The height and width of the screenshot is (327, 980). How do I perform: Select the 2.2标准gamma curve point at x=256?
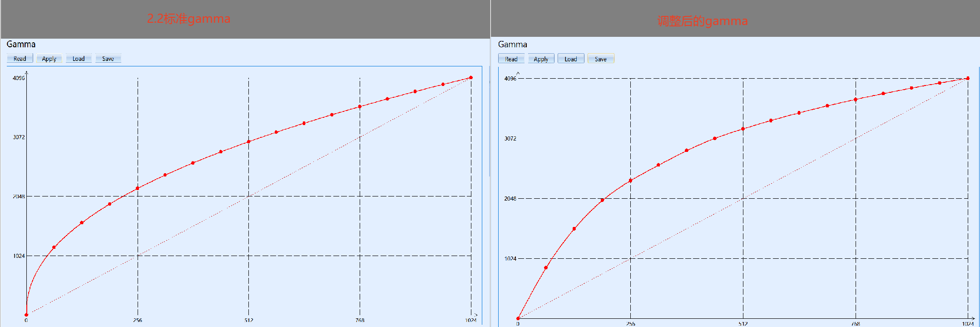point(138,188)
